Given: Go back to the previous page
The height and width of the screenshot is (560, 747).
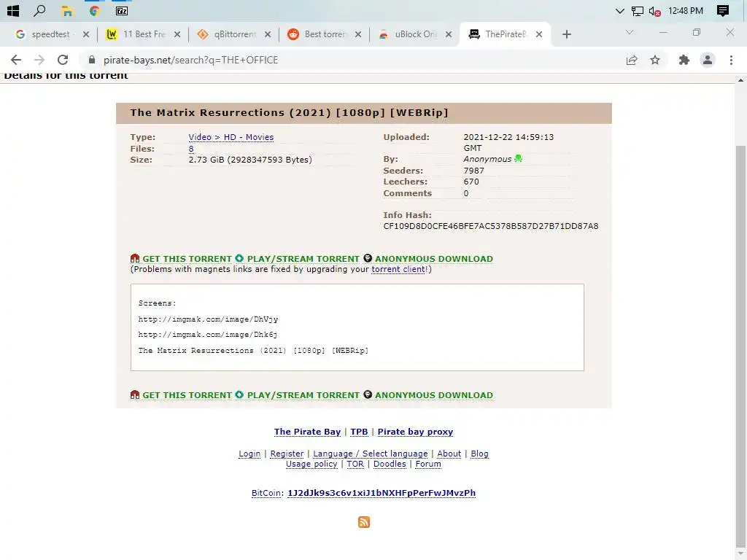Looking at the screenshot, I should pos(16,60).
